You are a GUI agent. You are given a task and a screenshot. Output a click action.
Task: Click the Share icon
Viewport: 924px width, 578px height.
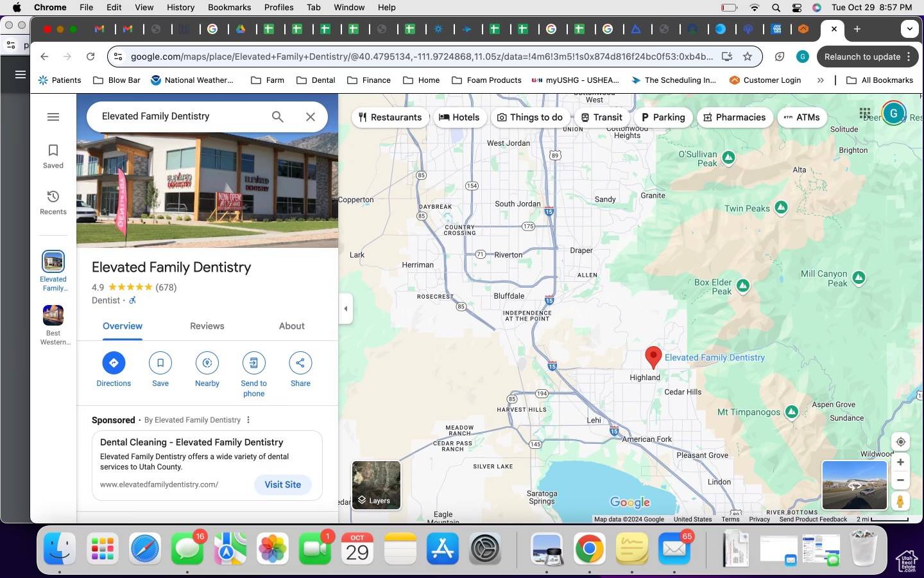(x=300, y=363)
